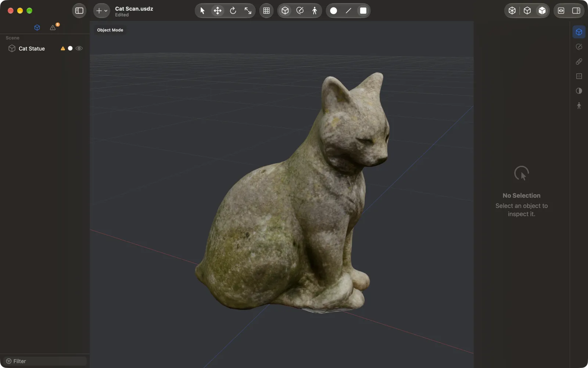Select the circle-pencil edit mode in toolbar
The height and width of the screenshot is (368, 588).
pos(300,11)
